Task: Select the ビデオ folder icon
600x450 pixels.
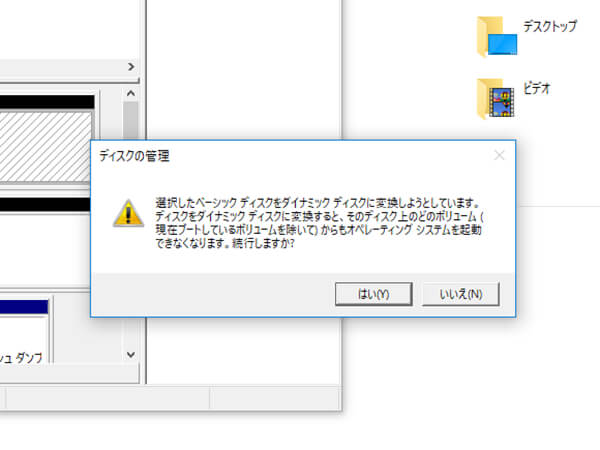Action: pos(496,99)
